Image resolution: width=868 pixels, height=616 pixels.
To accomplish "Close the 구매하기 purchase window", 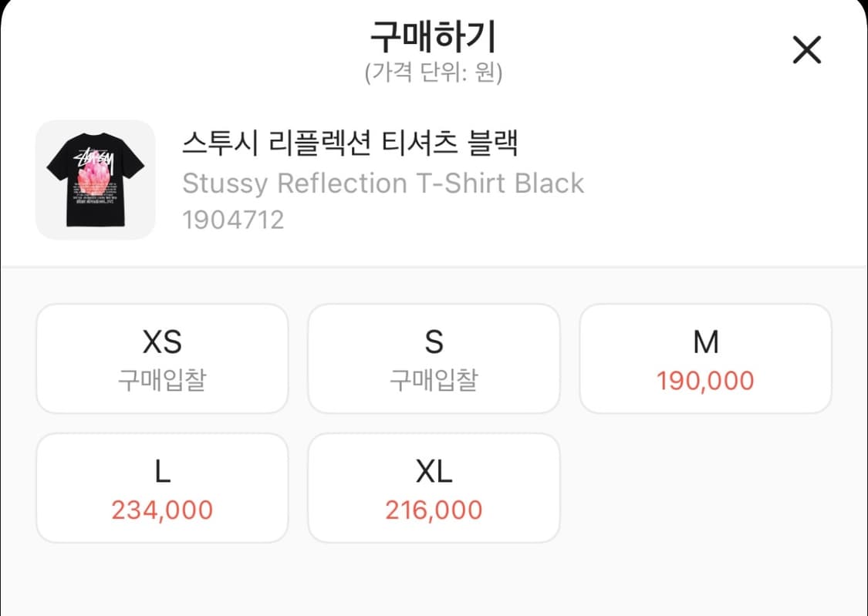I will click(x=806, y=49).
